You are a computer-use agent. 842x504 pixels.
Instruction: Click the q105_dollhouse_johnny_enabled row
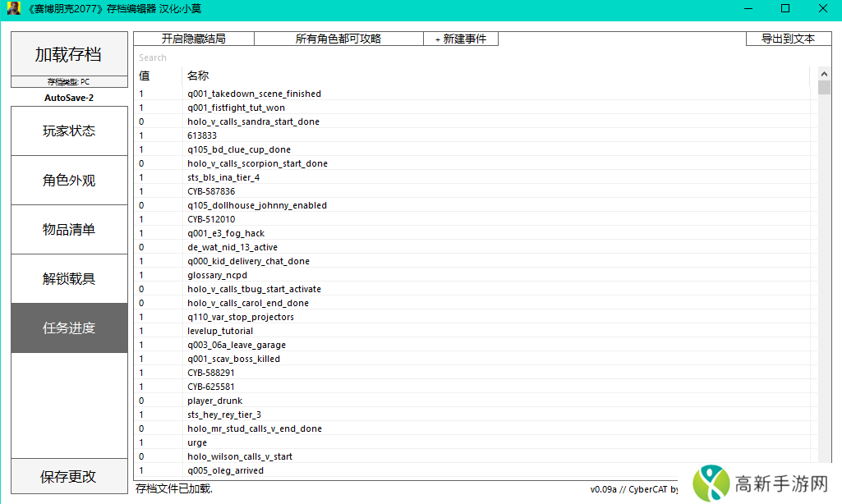pos(256,205)
